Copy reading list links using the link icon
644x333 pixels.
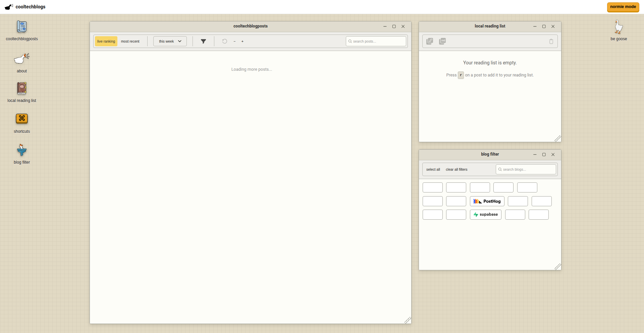click(x=430, y=41)
